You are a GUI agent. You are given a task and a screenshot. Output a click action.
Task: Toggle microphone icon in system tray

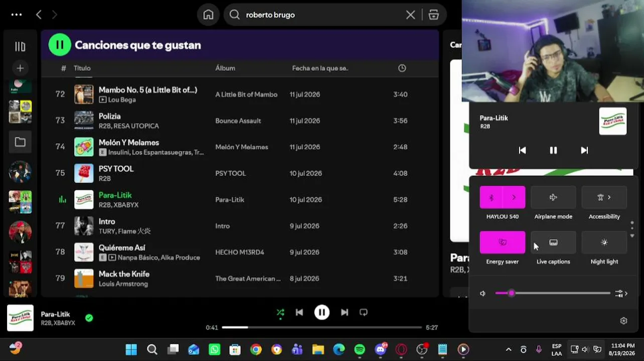click(539, 349)
